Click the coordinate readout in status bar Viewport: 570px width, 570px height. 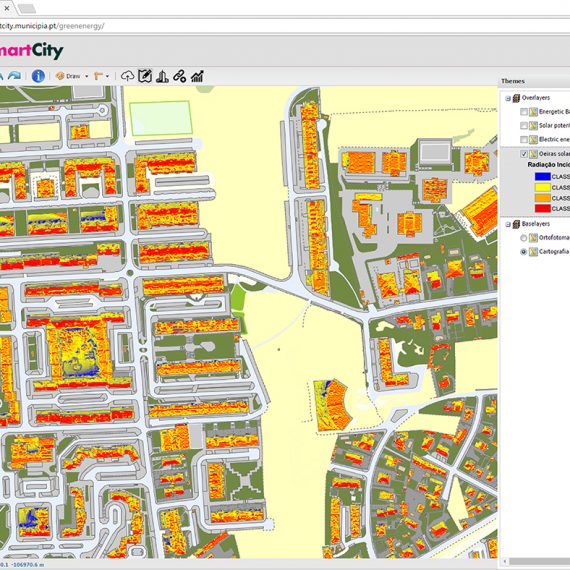click(22, 565)
